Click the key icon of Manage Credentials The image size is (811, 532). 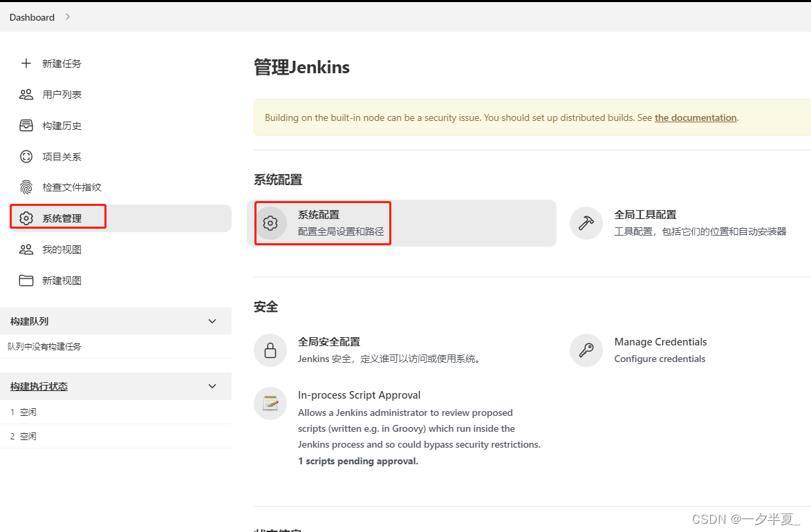coord(586,350)
